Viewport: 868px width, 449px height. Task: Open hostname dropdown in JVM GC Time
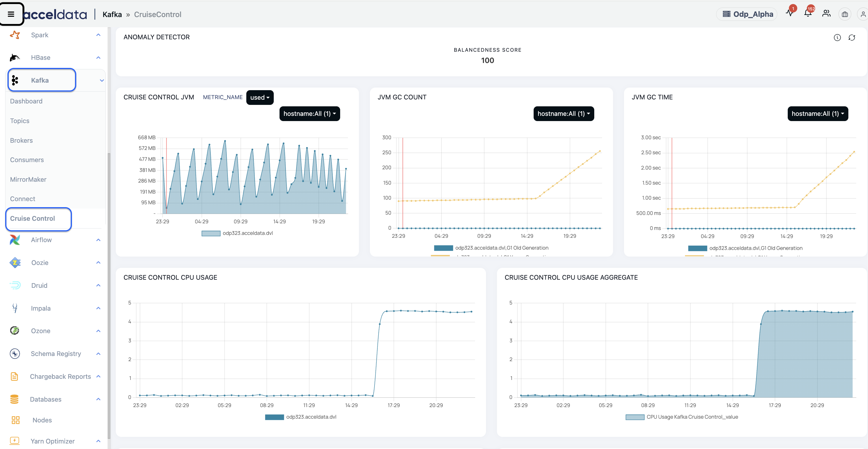(x=818, y=114)
